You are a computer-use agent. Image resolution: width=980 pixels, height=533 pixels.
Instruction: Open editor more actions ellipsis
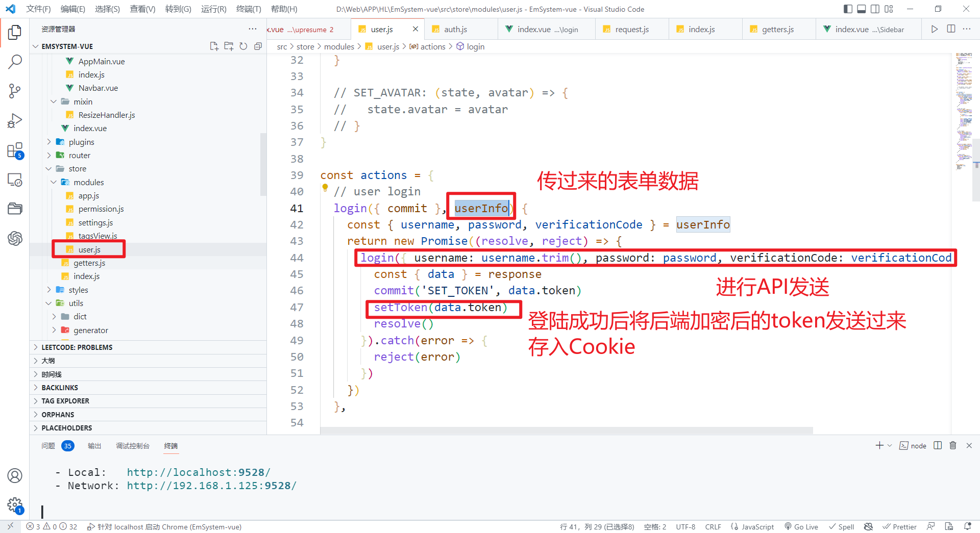pyautogui.click(x=967, y=29)
